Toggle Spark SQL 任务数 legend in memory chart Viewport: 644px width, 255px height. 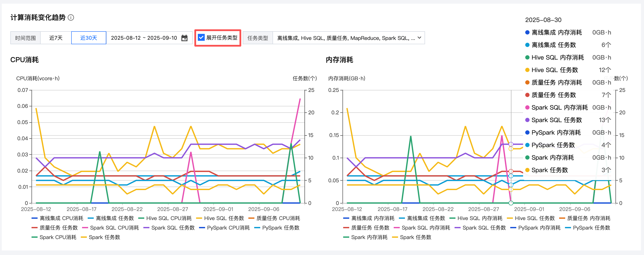(484, 228)
